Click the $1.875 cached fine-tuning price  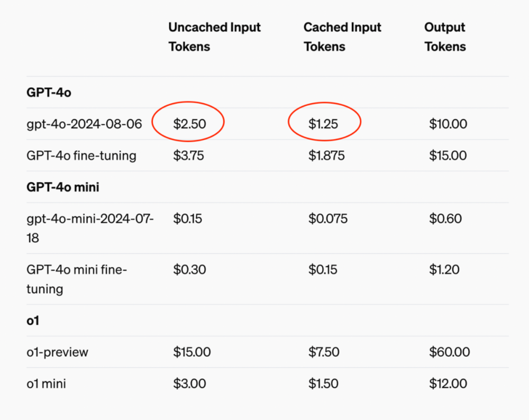pyautogui.click(x=326, y=156)
